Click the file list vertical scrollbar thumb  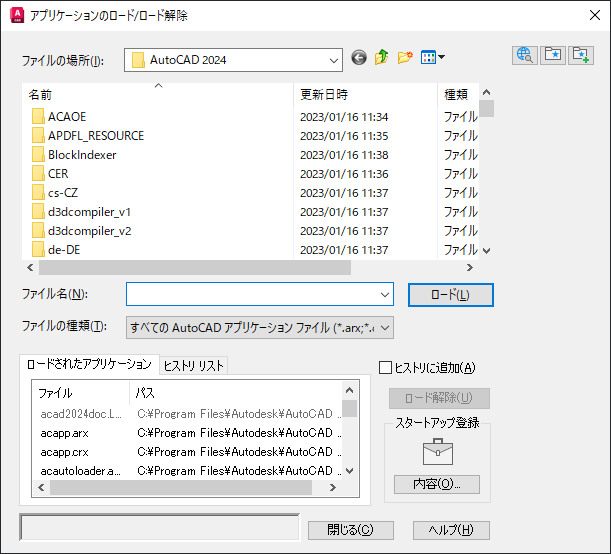click(x=486, y=108)
